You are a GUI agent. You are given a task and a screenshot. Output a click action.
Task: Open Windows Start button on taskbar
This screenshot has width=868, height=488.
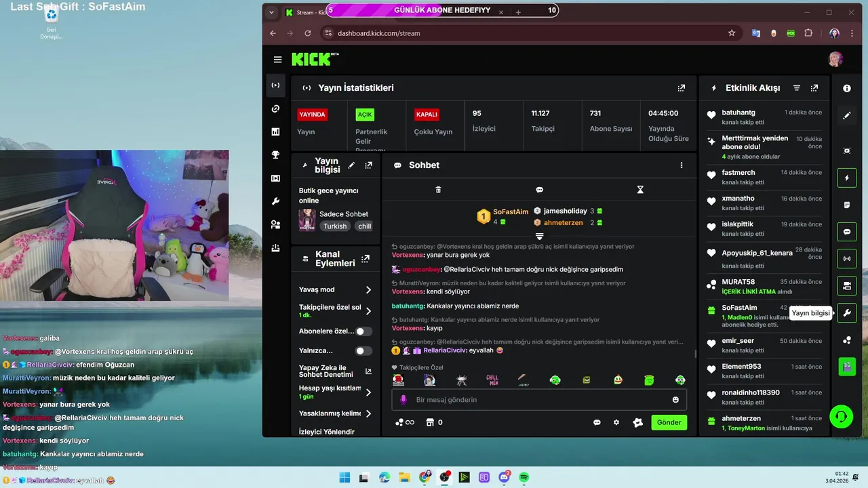(x=344, y=477)
